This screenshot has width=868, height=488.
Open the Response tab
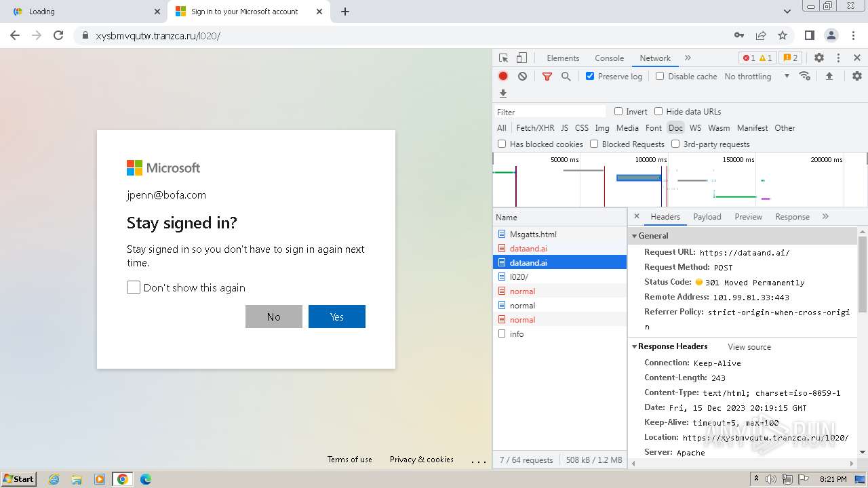coord(793,217)
